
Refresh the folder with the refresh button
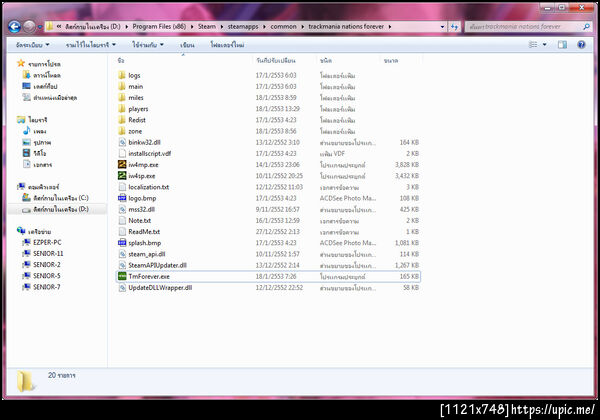point(454,27)
